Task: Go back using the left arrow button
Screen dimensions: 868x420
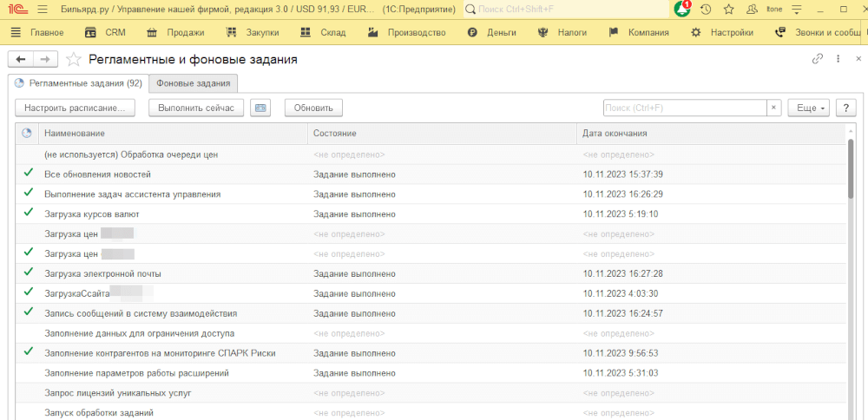Action: 21,59
